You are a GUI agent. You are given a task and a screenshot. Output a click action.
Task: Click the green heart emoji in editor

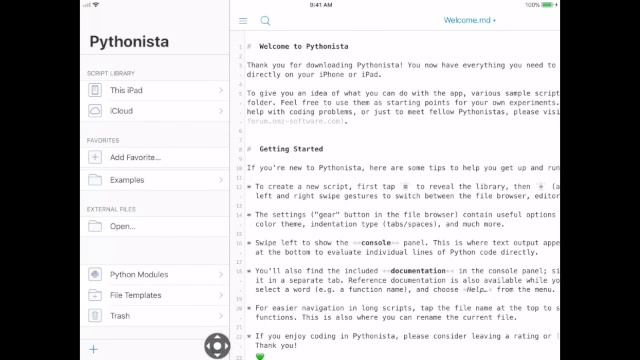(260, 356)
